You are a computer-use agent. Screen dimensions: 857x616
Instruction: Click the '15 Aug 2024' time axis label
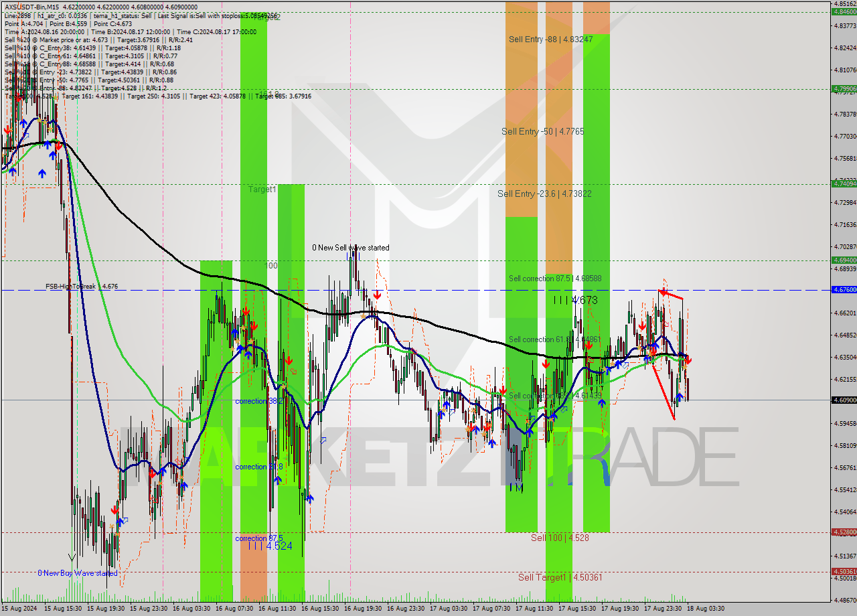19,609
